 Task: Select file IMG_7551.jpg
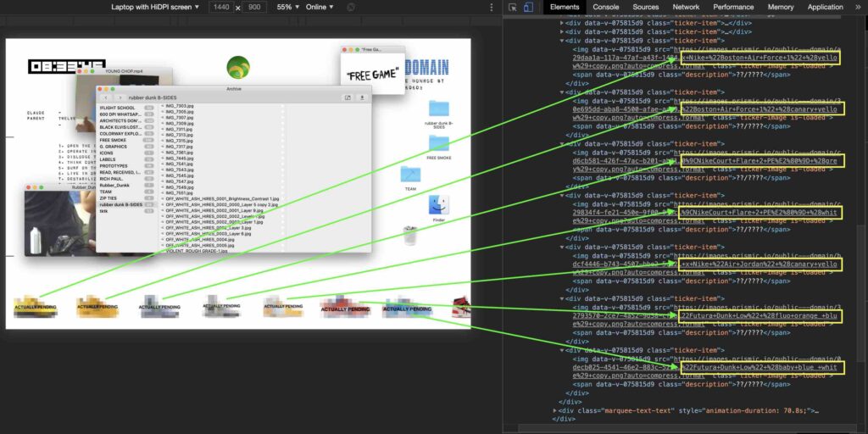(180, 192)
